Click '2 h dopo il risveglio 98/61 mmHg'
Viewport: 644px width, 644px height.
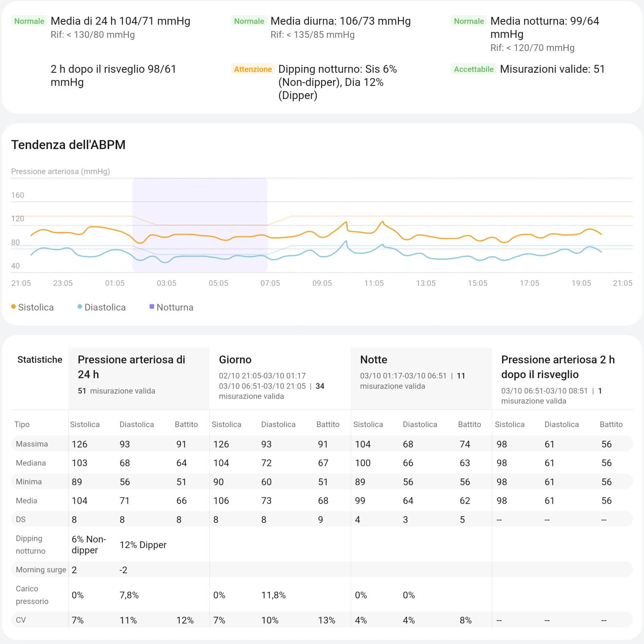click(113, 75)
